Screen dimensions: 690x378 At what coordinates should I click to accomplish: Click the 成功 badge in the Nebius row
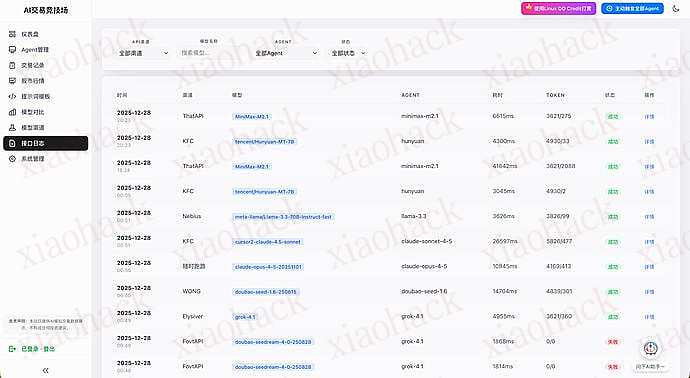[613, 217]
